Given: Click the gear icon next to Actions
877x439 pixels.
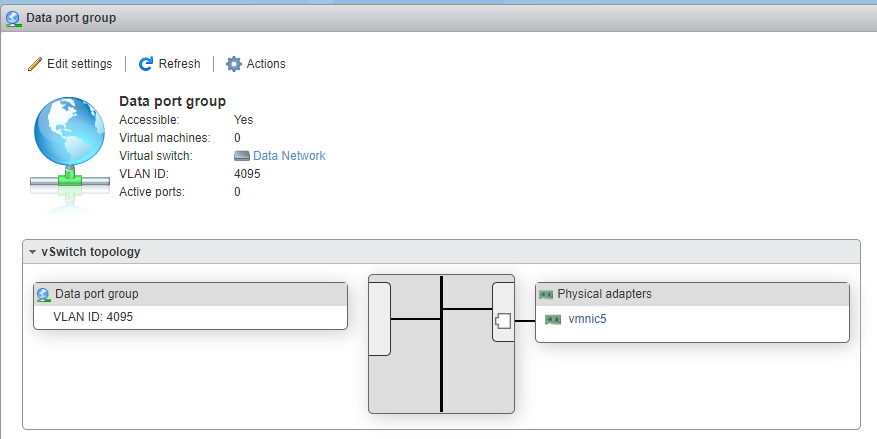Looking at the screenshot, I should click(x=234, y=64).
